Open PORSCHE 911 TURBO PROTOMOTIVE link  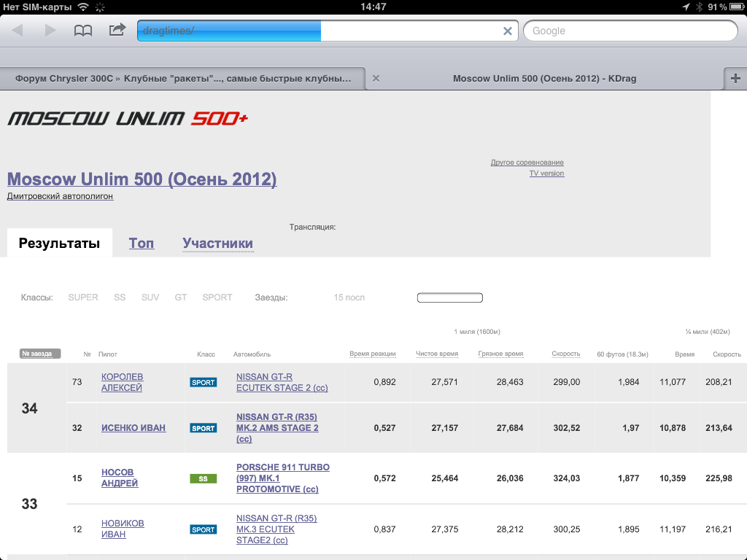pos(283,478)
